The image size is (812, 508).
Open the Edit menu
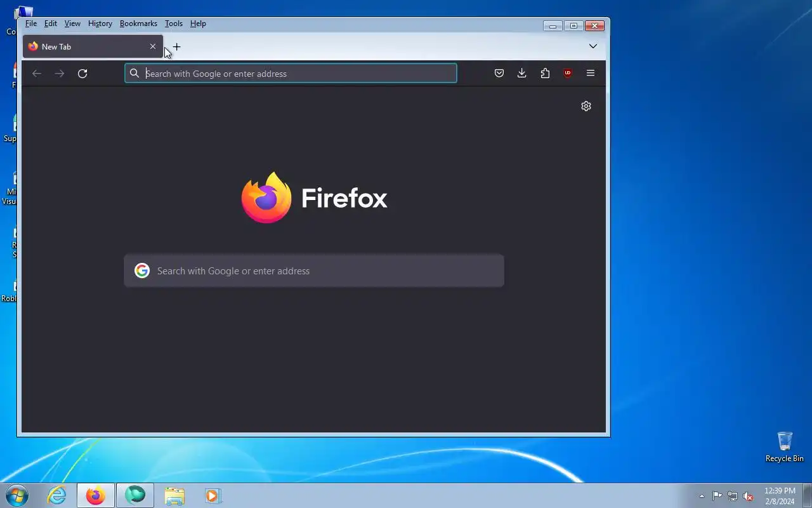point(51,23)
